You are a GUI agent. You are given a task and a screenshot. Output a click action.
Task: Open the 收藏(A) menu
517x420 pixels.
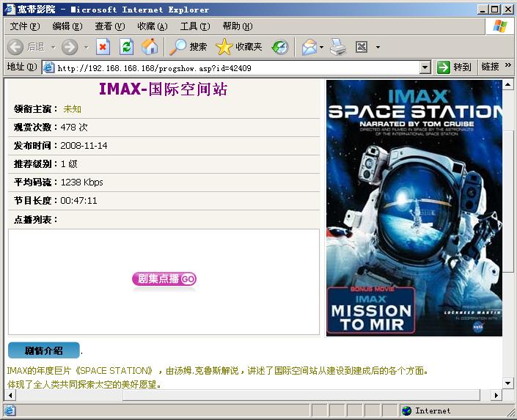pyautogui.click(x=153, y=26)
